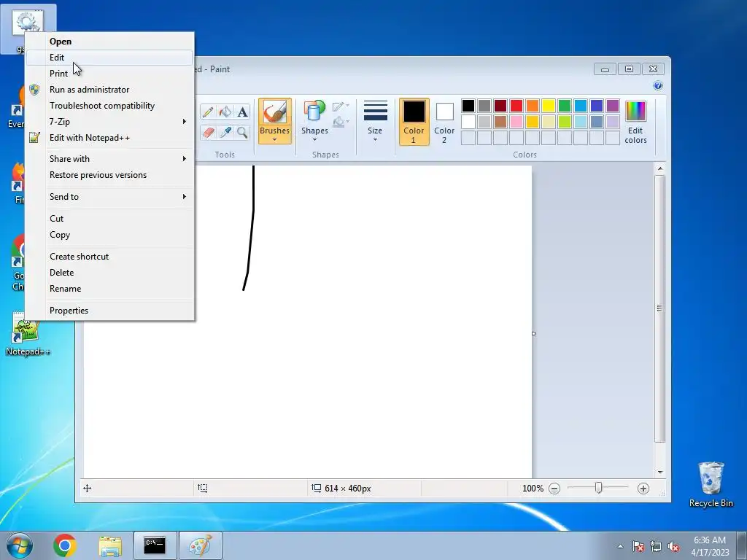
Task: Choose Create shortcut
Action: pos(109,256)
